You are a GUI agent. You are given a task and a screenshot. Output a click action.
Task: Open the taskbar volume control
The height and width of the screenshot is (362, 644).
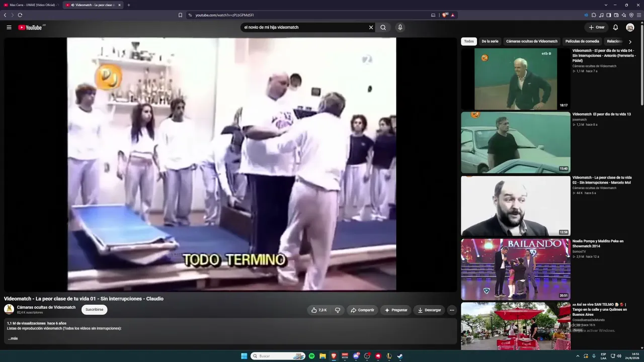pos(619,356)
